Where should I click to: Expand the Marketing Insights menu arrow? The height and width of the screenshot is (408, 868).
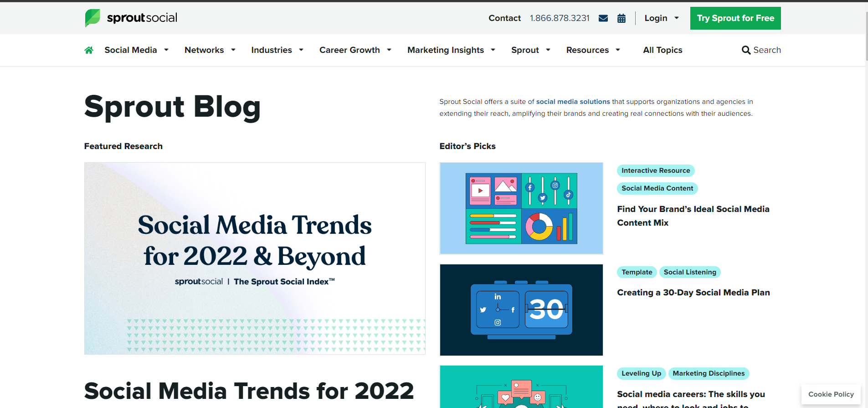(x=493, y=50)
